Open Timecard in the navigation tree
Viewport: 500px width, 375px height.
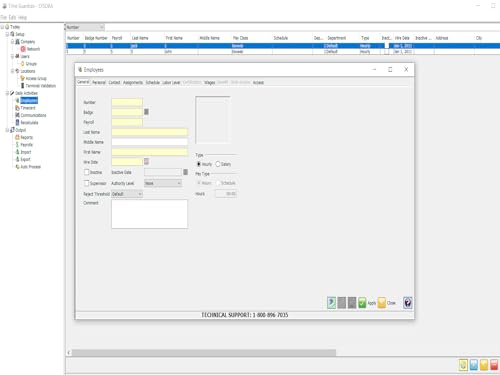pos(28,108)
